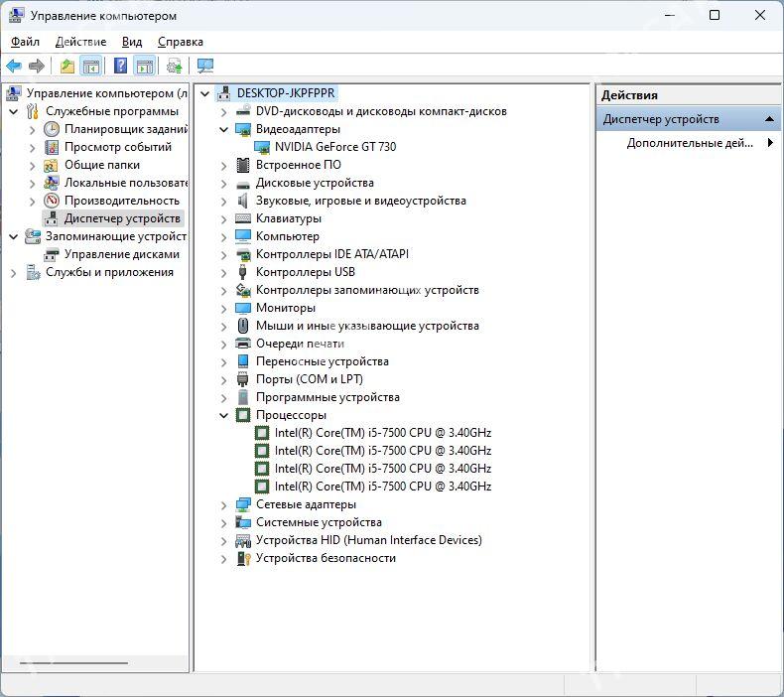The width and height of the screenshot is (784, 697).
Task: Click the Планировщик заданий clock icon
Action: tap(51, 129)
